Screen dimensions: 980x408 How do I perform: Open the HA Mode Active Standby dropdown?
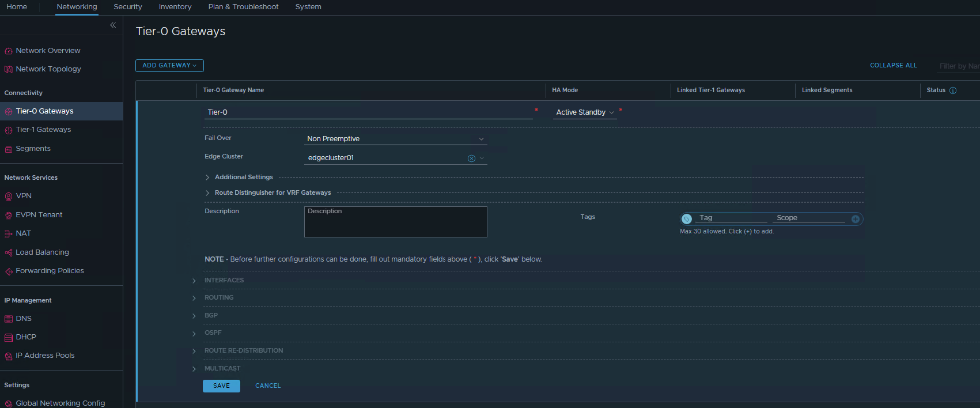click(x=585, y=112)
